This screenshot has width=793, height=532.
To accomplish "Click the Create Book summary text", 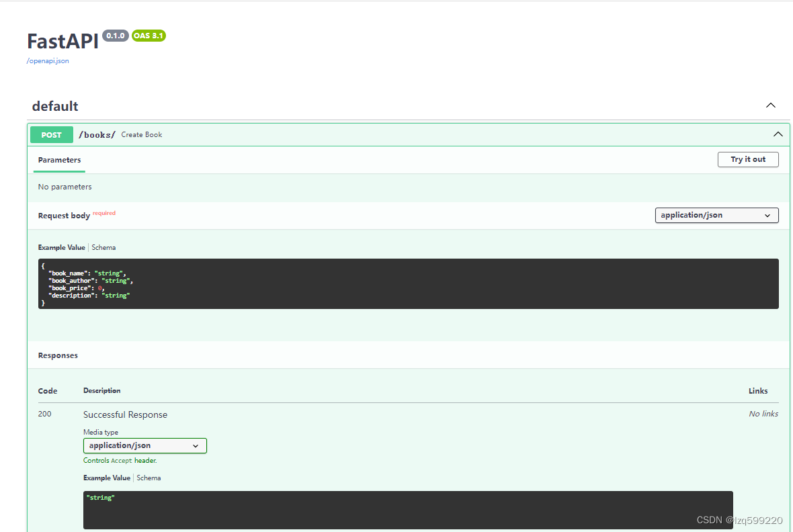I will (142, 134).
